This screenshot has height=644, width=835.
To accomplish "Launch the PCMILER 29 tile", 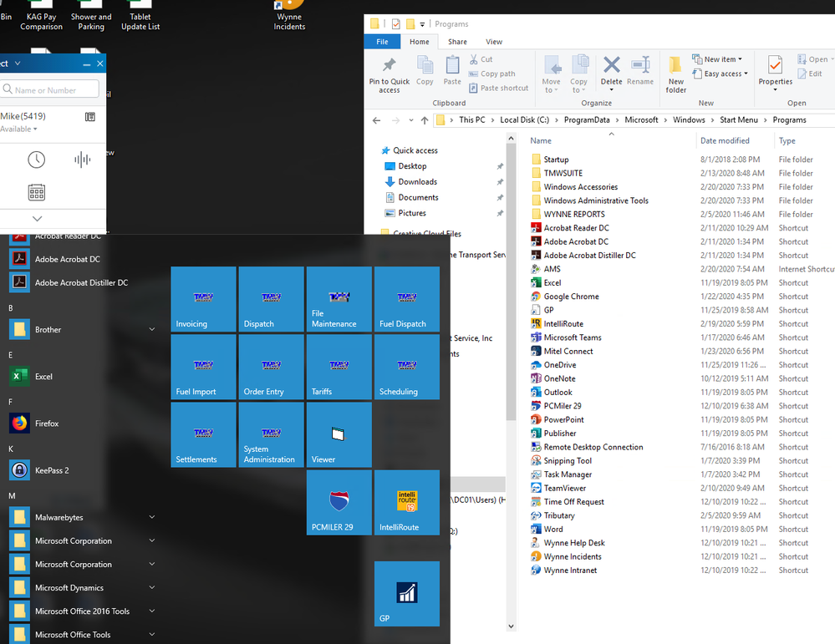I will (x=339, y=503).
